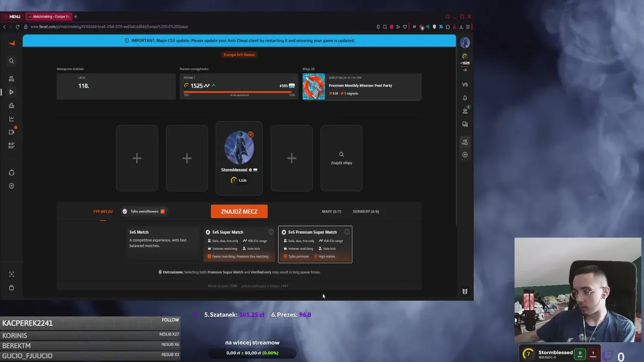The image size is (644, 362).
Task: Add player in first empty party slot
Action: click(137, 158)
